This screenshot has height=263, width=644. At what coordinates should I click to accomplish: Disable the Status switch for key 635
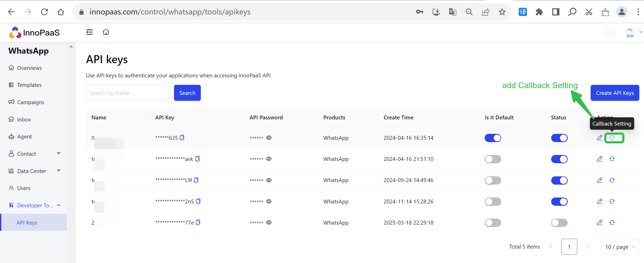[x=559, y=138]
